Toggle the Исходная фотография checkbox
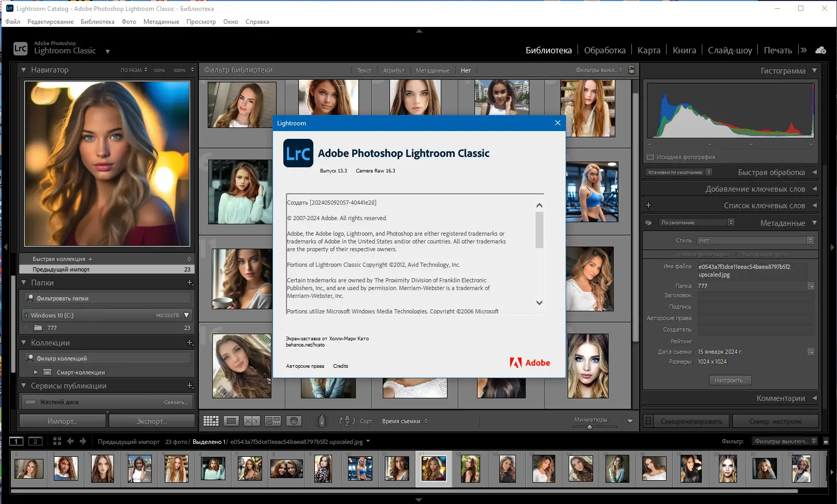Image resolution: width=837 pixels, height=504 pixels. (650, 157)
